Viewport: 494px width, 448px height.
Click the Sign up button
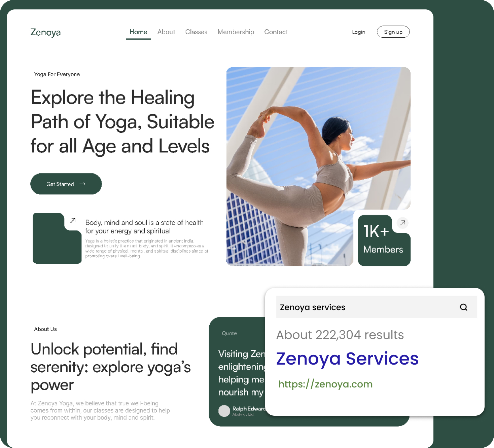[393, 32]
